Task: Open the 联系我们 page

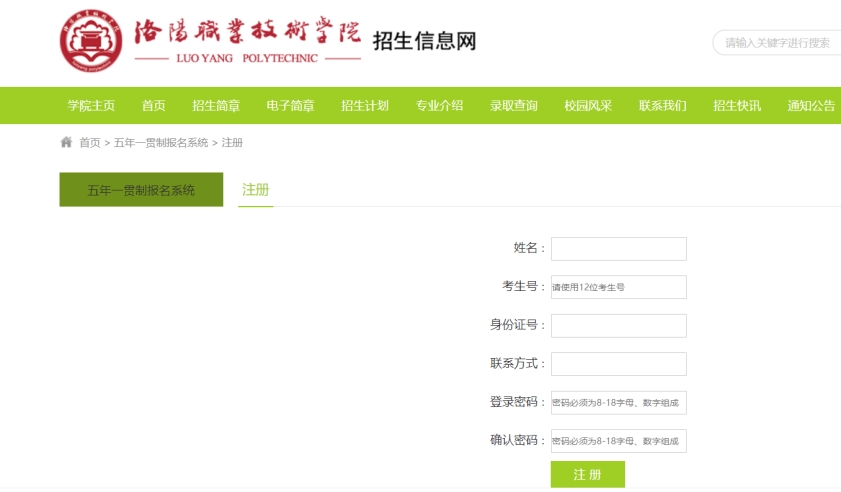Action: 663,106
